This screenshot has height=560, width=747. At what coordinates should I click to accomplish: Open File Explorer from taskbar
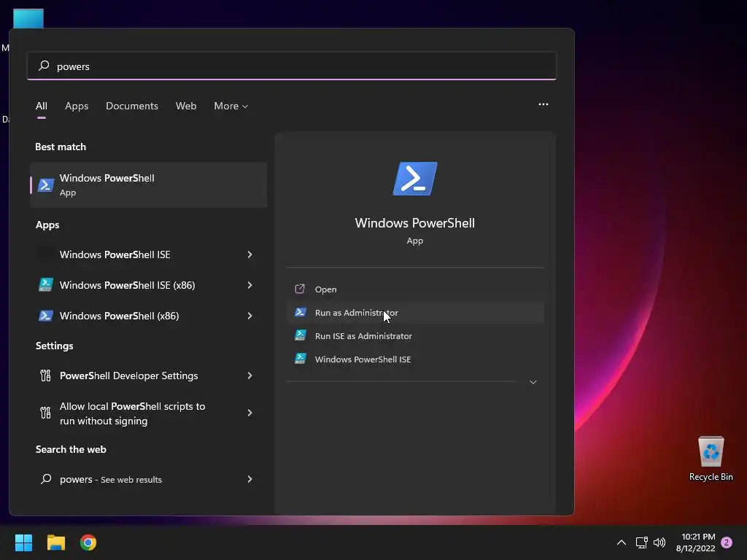tap(55, 542)
